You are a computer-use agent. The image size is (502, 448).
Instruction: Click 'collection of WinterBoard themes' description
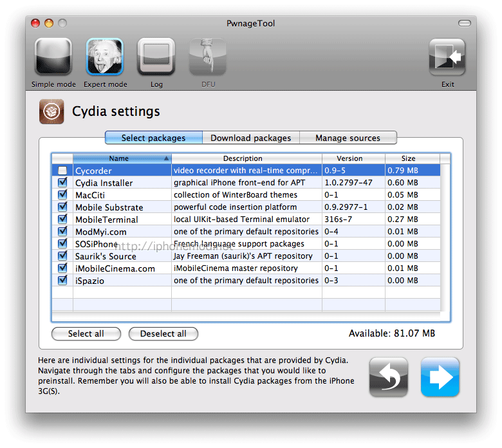[x=236, y=194]
